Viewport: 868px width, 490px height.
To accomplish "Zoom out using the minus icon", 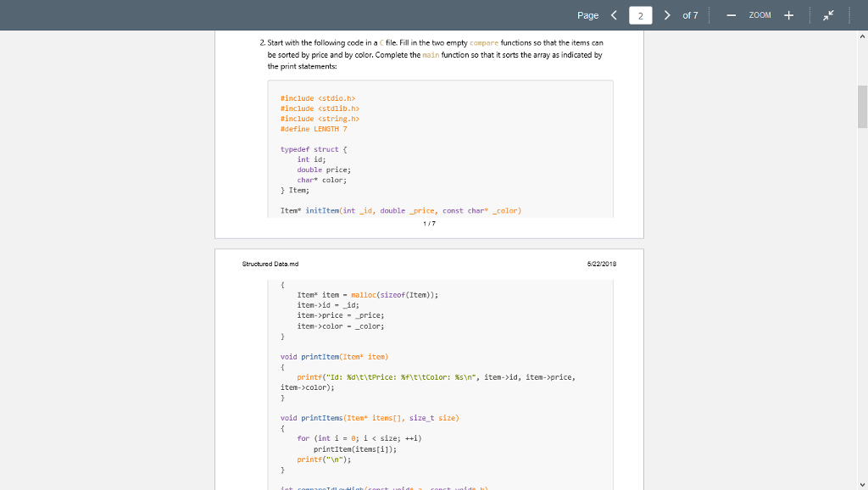I will click(730, 14).
